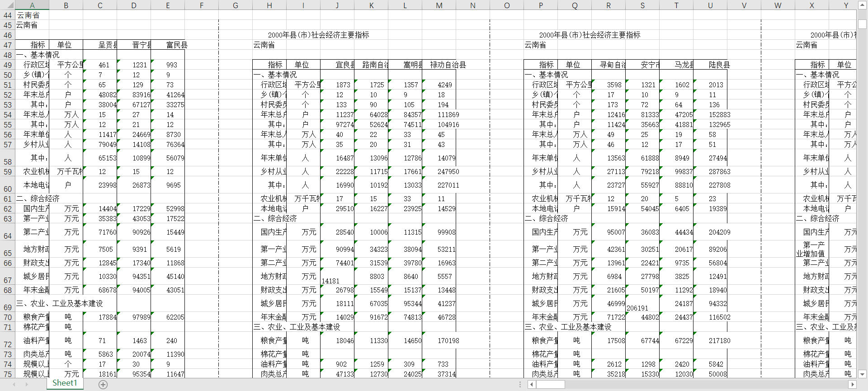868x391 pixels.
Task: Select column N by its header
Action: (x=473, y=5)
